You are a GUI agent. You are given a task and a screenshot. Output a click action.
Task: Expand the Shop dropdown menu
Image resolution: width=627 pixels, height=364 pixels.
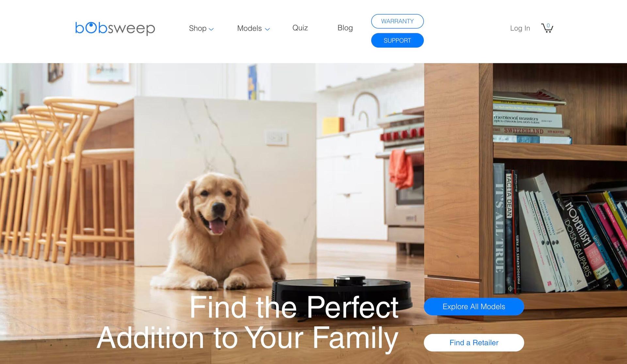(200, 28)
